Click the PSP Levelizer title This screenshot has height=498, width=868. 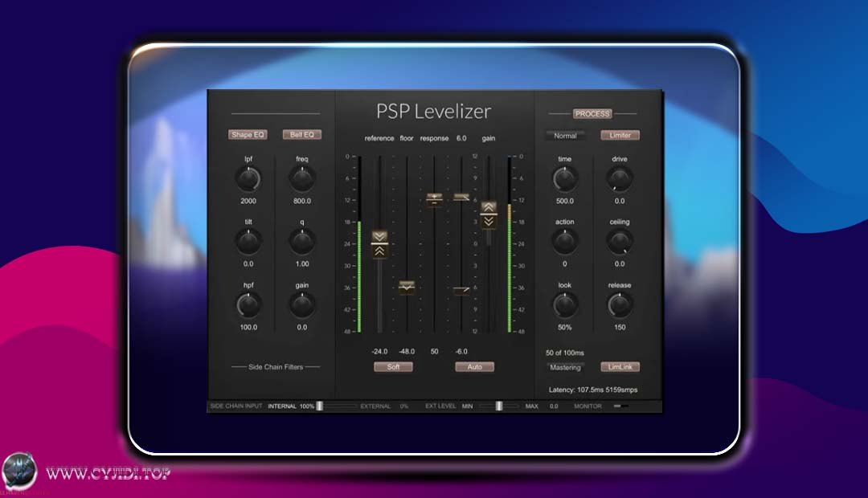433,111
